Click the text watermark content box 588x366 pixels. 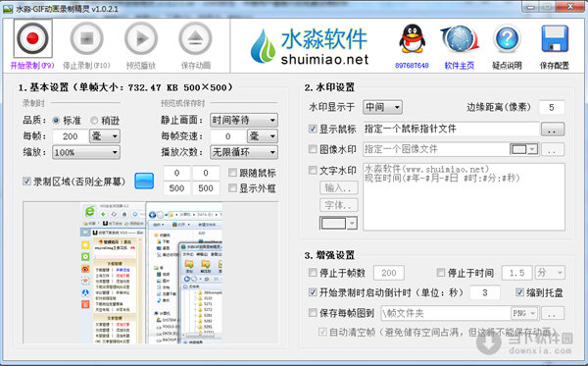point(464,196)
